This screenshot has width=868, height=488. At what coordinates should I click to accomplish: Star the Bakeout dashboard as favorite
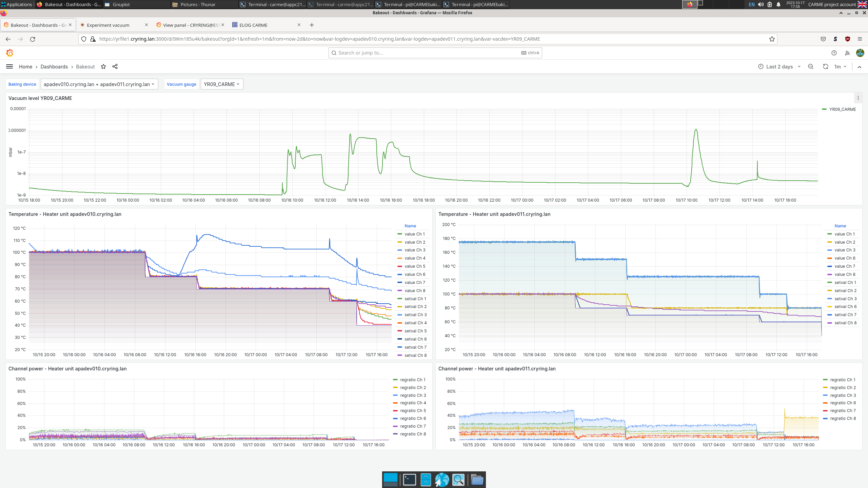coord(103,67)
